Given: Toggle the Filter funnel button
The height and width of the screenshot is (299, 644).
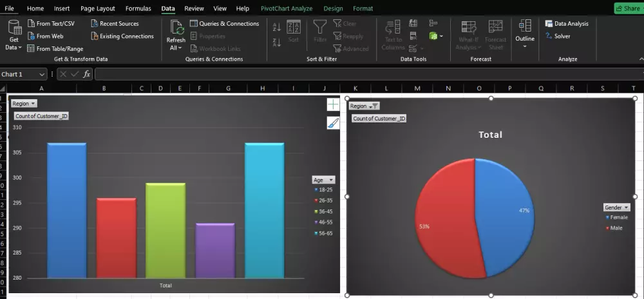Looking at the screenshot, I should pyautogui.click(x=320, y=32).
